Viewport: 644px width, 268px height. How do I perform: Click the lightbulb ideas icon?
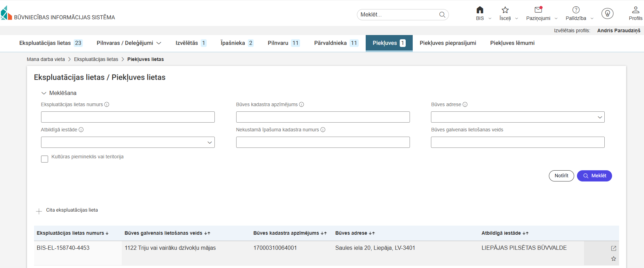607,14
